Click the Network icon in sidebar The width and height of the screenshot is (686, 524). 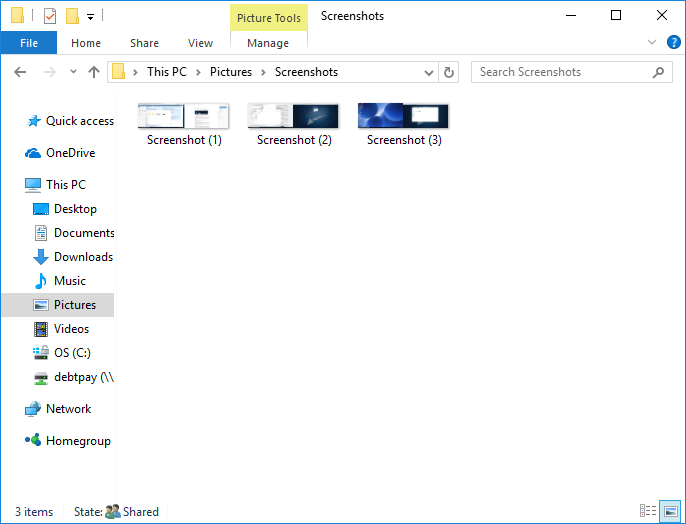[x=33, y=409]
